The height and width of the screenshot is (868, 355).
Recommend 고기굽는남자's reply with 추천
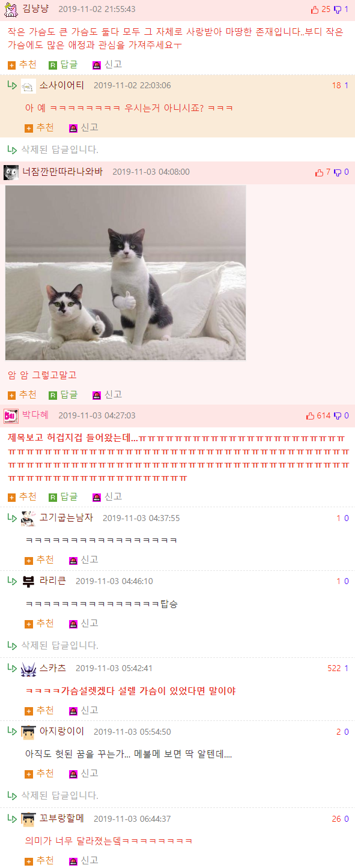[x=39, y=559]
